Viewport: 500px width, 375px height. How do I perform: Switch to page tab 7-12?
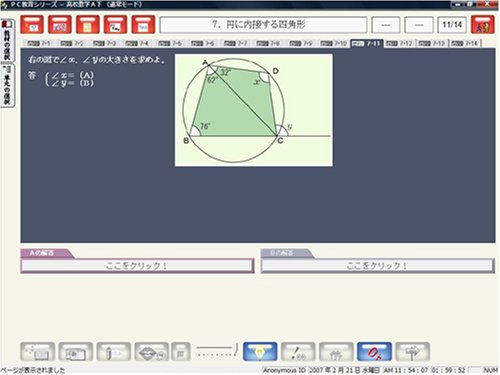click(399, 43)
